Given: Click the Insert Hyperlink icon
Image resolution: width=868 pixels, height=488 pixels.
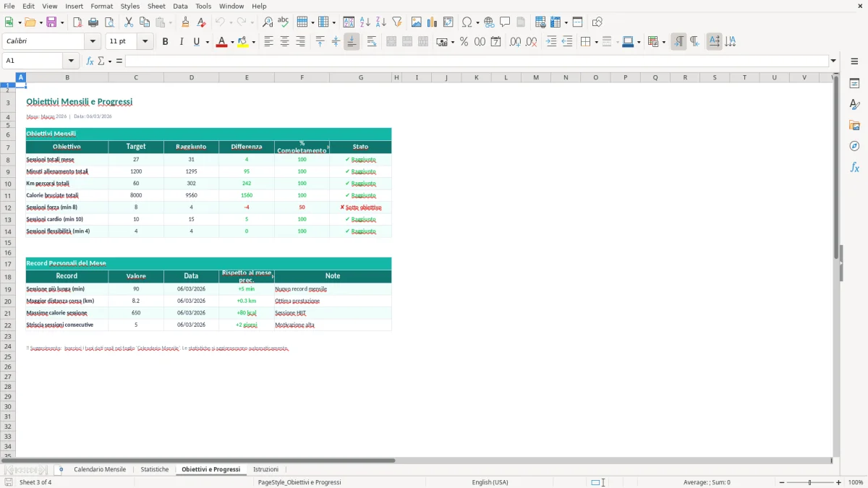Looking at the screenshot, I should click(x=489, y=22).
